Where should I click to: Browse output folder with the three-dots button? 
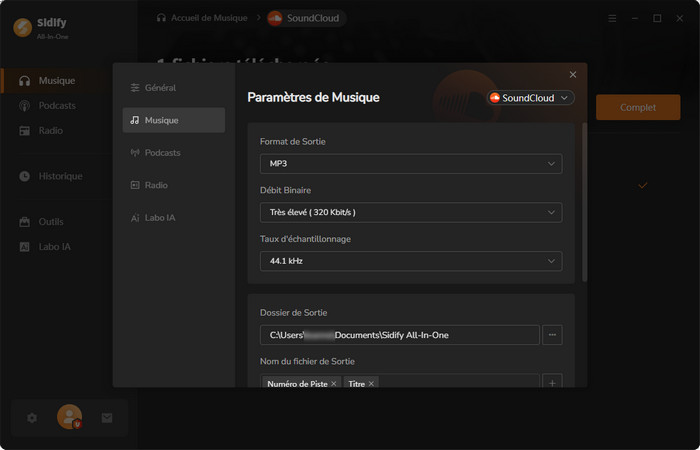(x=552, y=335)
